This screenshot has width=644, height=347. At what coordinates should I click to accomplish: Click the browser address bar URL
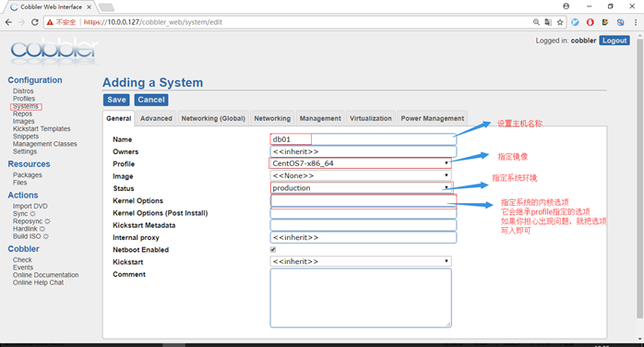pos(153,22)
